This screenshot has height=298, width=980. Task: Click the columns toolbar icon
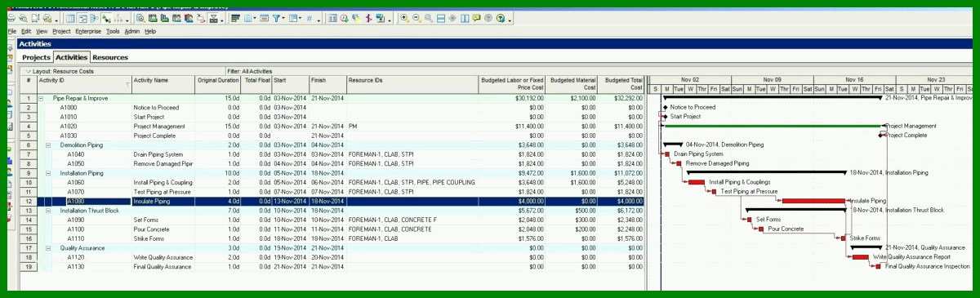[x=247, y=17]
